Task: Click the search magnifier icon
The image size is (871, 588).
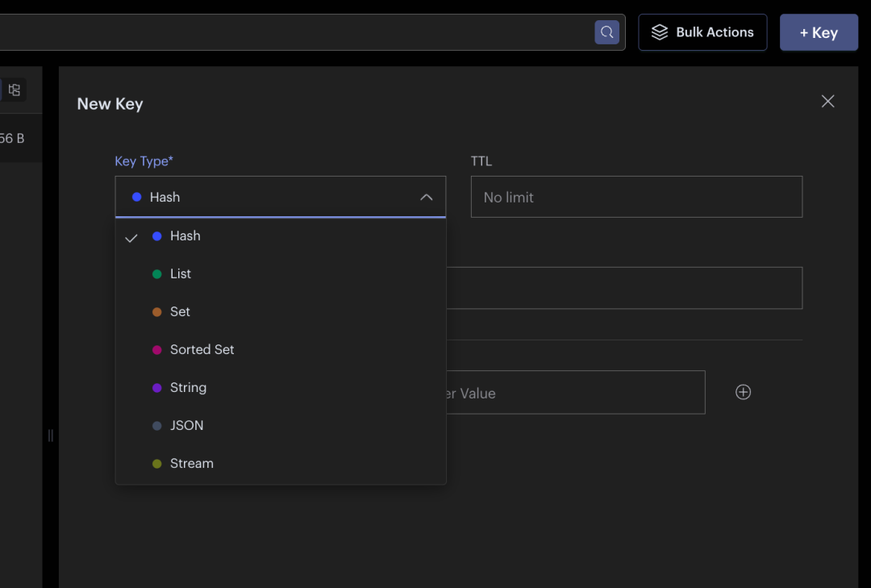Action: 606,32
